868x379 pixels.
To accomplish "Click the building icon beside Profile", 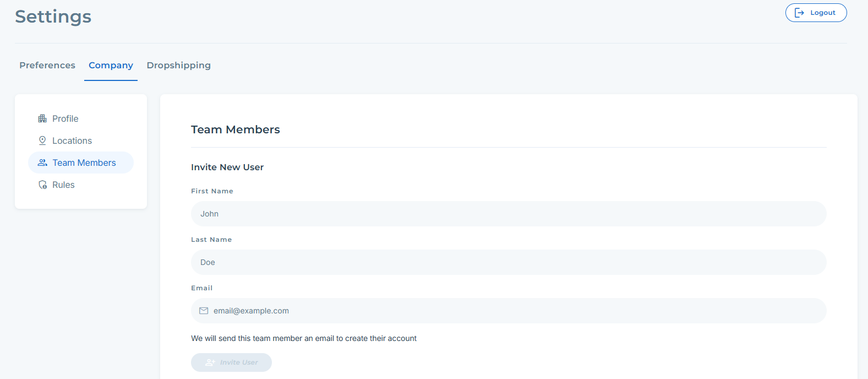I will 42,118.
